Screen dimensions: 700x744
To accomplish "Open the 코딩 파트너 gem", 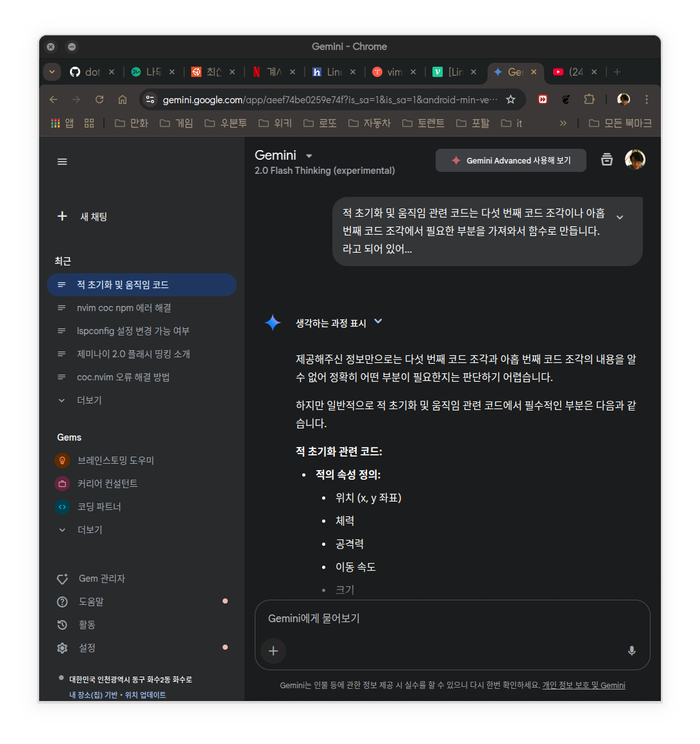I will click(141, 507).
